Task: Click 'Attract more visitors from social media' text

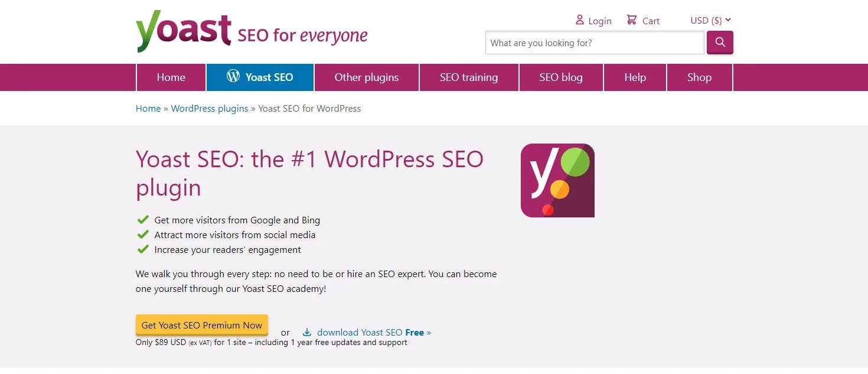Action: coord(235,235)
